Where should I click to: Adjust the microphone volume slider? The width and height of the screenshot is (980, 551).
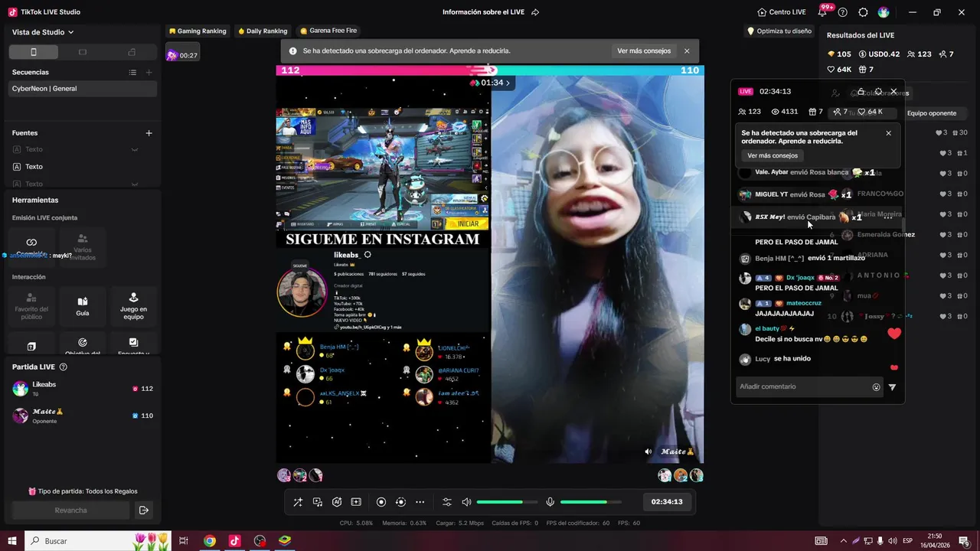coord(590,502)
